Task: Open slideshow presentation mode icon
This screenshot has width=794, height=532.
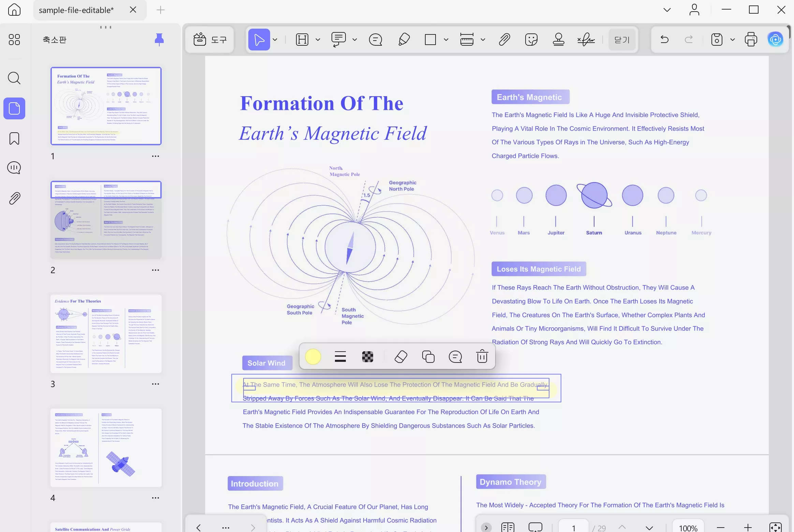Action: 535,528
